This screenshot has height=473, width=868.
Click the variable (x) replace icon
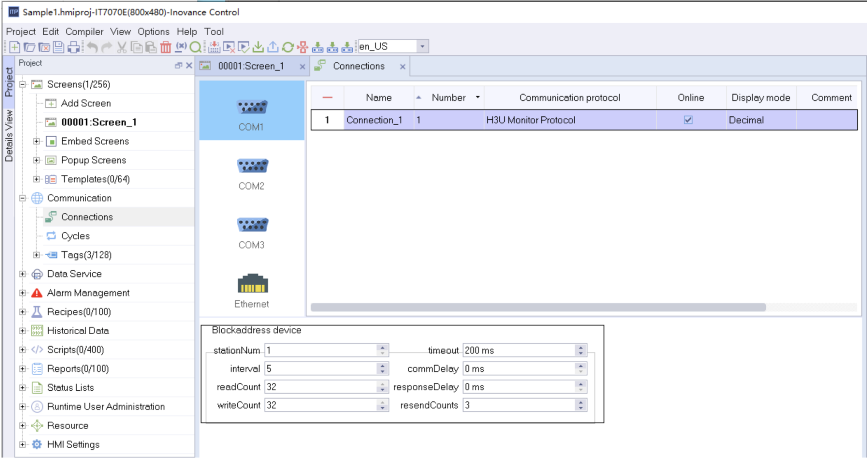pyautogui.click(x=181, y=47)
